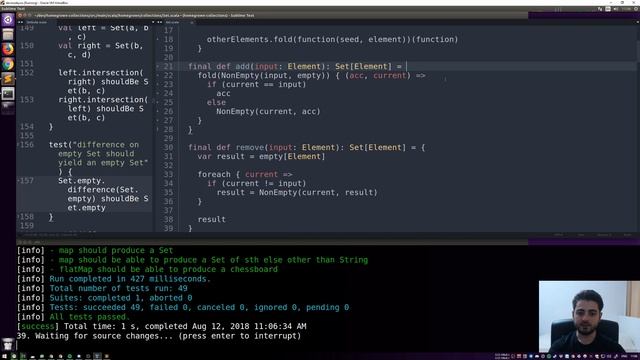Switch to the Terminal via dock icon
Viewport: 640px width, 360px height.
coord(8,93)
